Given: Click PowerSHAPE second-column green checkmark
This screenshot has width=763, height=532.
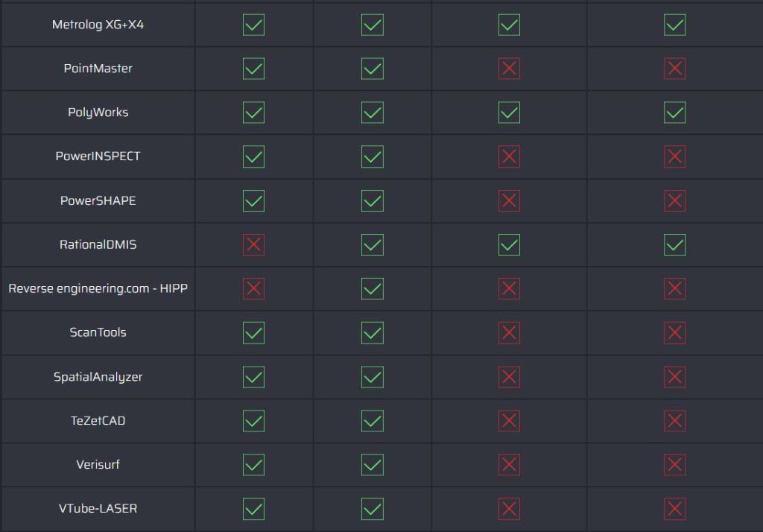Looking at the screenshot, I should [373, 200].
